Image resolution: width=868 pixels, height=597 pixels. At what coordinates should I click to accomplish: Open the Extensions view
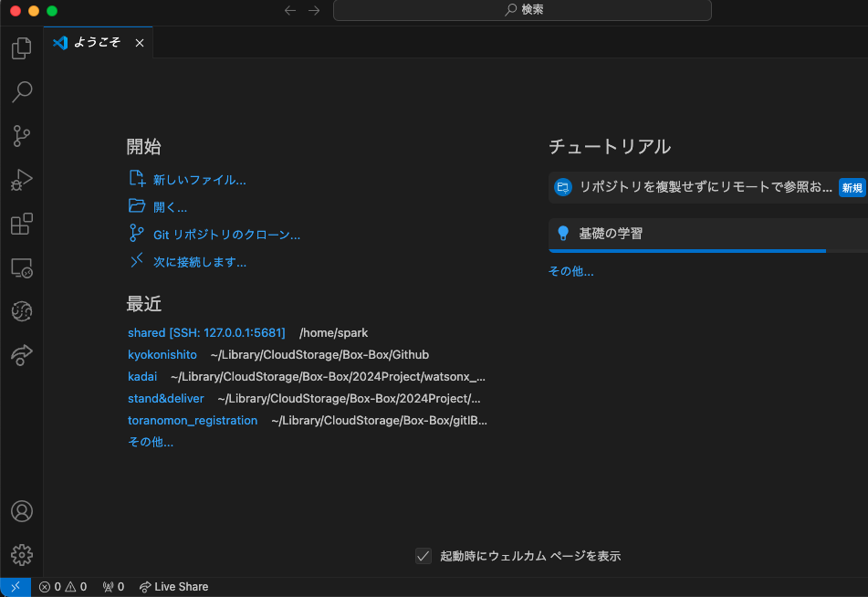pos(22,224)
